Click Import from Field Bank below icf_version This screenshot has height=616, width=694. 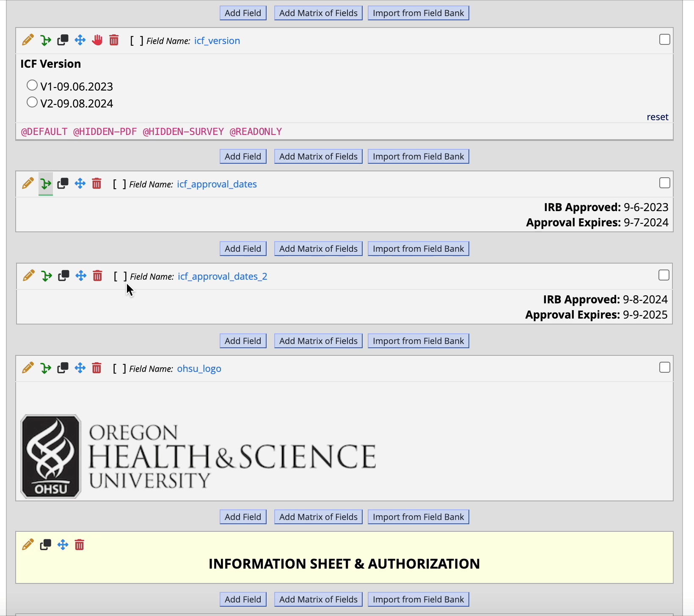click(419, 157)
